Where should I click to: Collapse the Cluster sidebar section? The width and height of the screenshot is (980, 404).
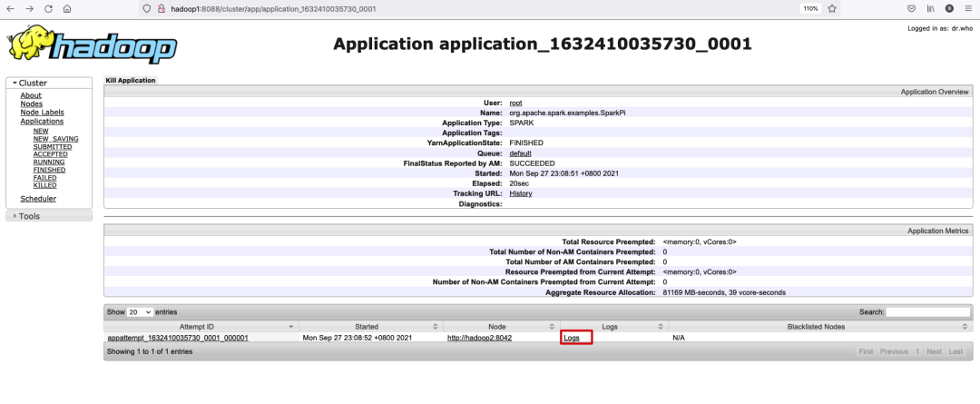tap(49, 83)
